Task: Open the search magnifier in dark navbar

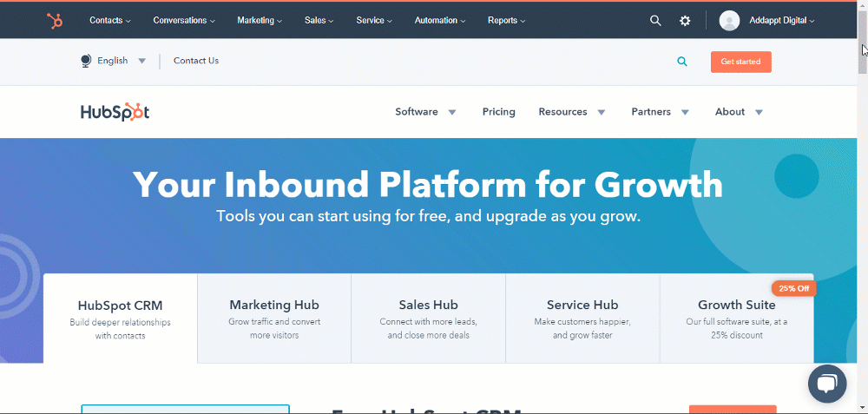Action: pyautogui.click(x=655, y=21)
